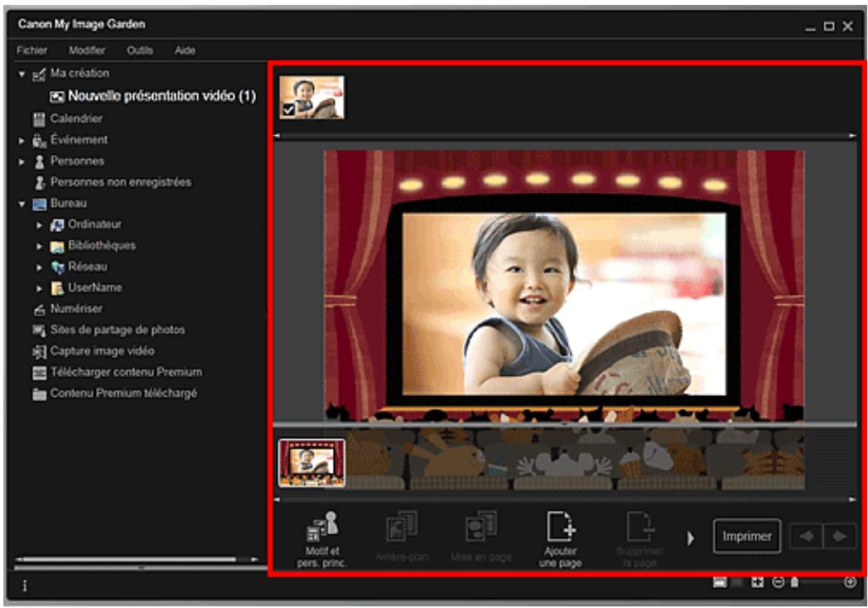868x608 pixels.
Task: Select Nouvelle présentation vidéo (1)
Action: (161, 96)
